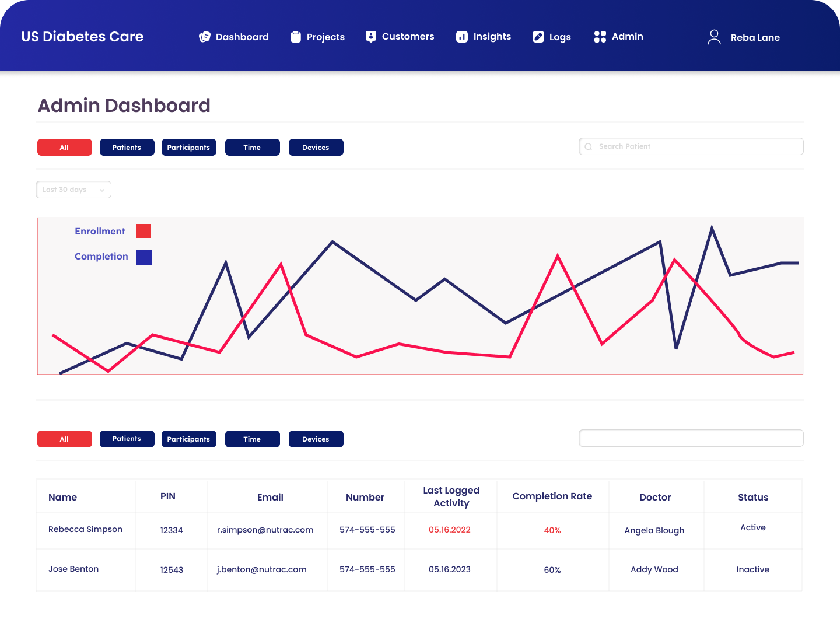
Task: Click the Status column header
Action: click(x=753, y=497)
